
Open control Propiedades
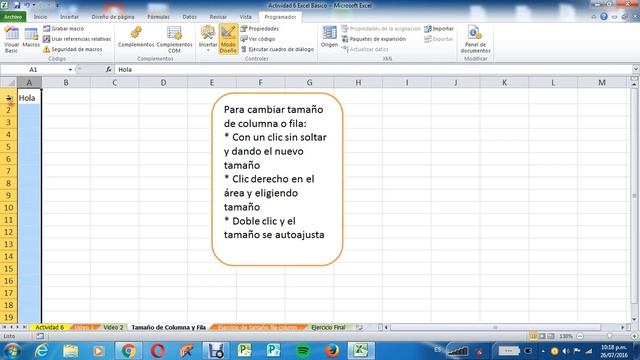pyautogui.click(x=260, y=29)
